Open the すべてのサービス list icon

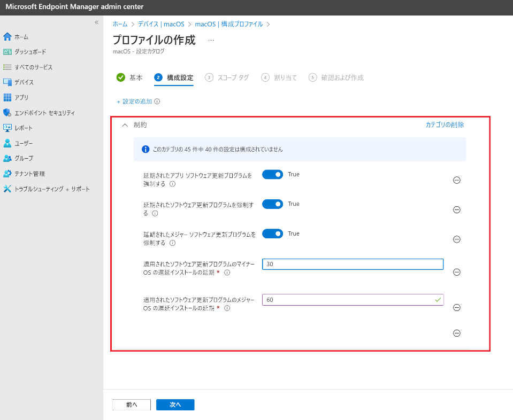[x=7, y=67]
